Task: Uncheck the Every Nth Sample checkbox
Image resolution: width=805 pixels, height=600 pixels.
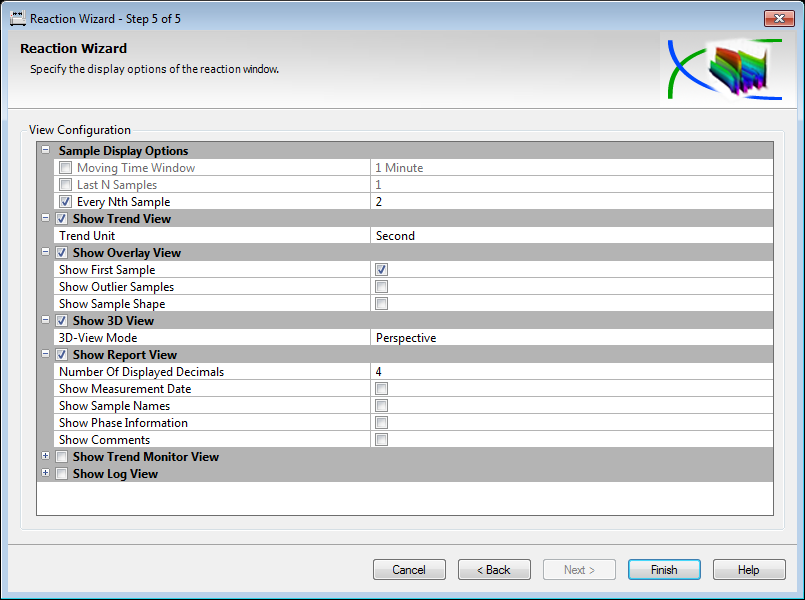Action: (65, 202)
